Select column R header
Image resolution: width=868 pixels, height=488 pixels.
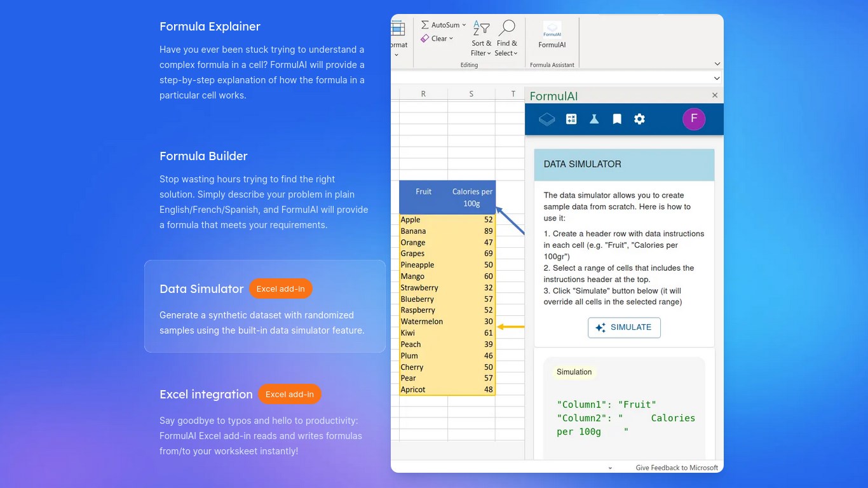pyautogui.click(x=423, y=94)
